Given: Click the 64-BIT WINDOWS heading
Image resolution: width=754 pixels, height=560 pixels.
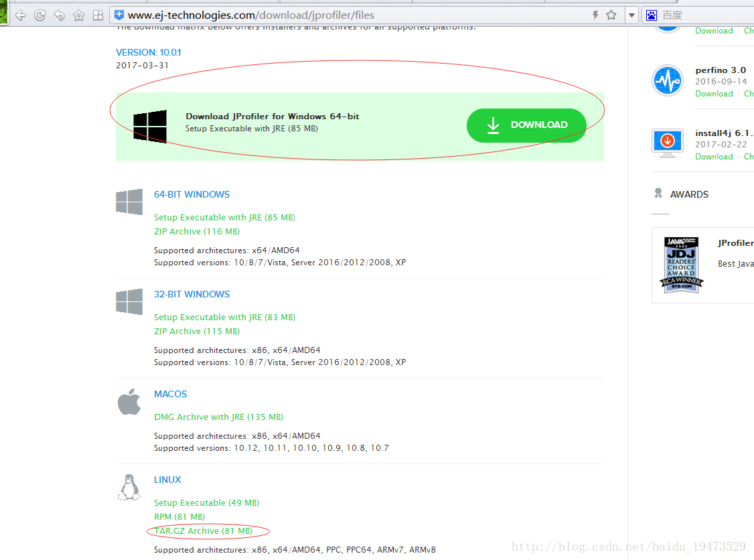Looking at the screenshot, I should [x=192, y=194].
